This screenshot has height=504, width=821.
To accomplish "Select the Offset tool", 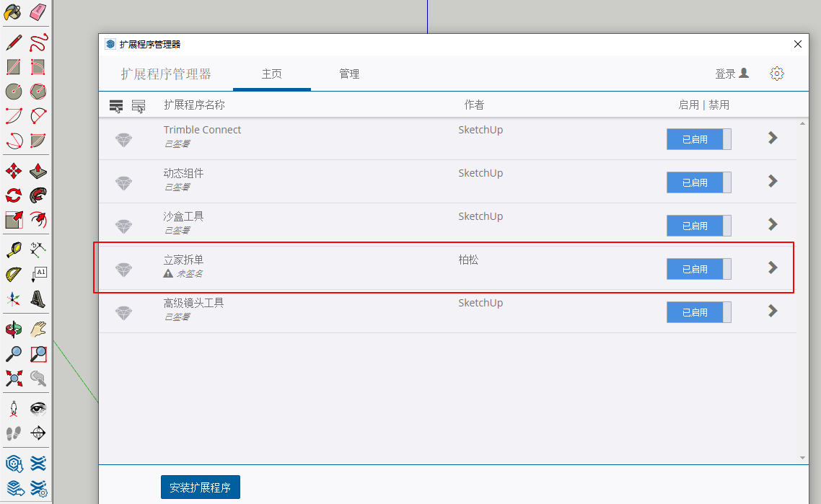I will [x=38, y=220].
